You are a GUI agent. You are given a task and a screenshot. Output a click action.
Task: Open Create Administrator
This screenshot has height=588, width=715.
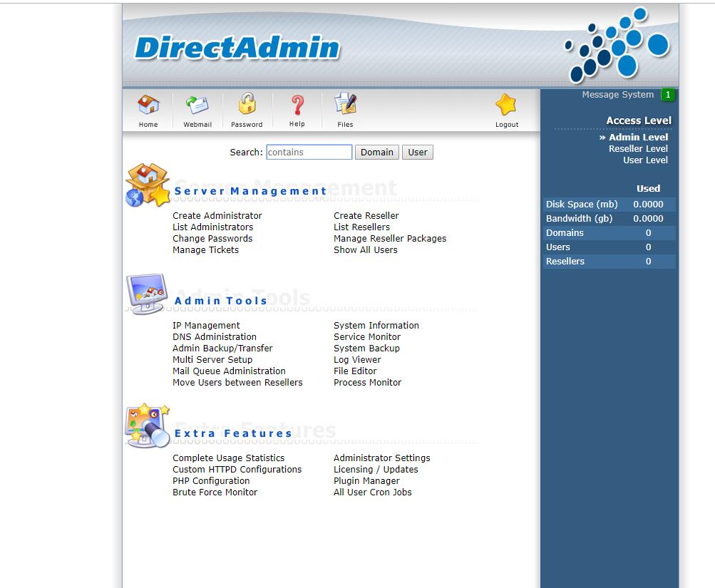[x=217, y=215]
